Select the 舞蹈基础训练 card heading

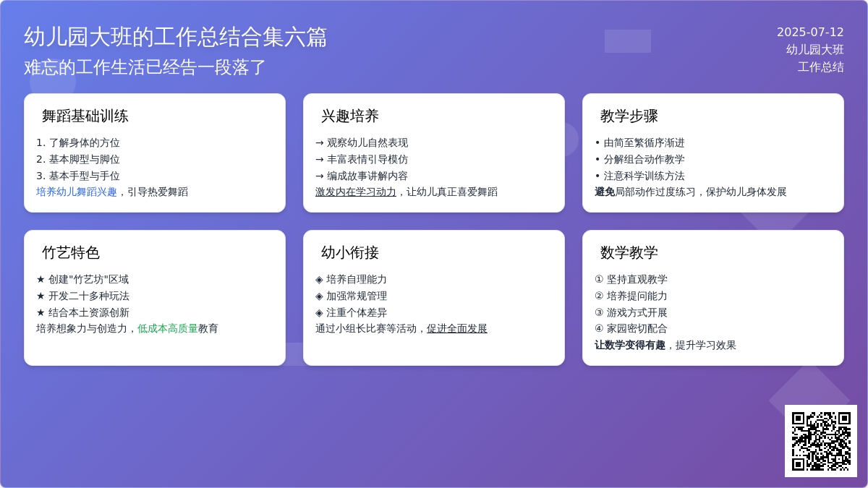point(85,116)
